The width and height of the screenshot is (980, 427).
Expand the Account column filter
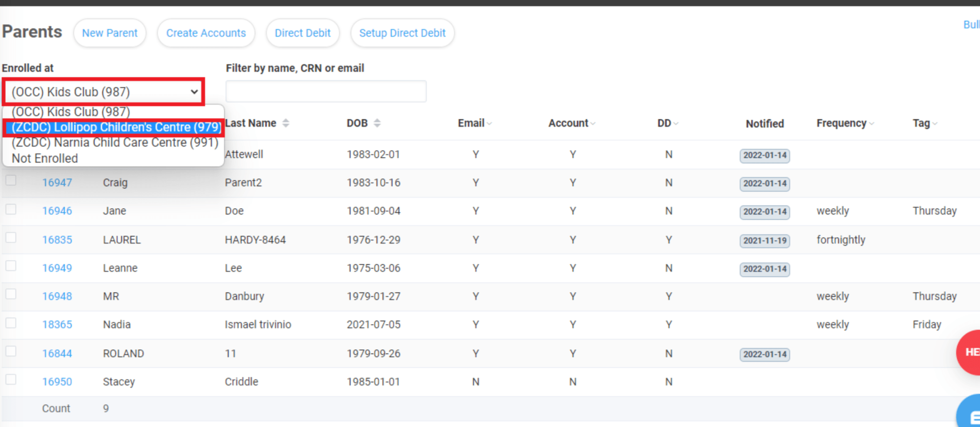click(593, 123)
